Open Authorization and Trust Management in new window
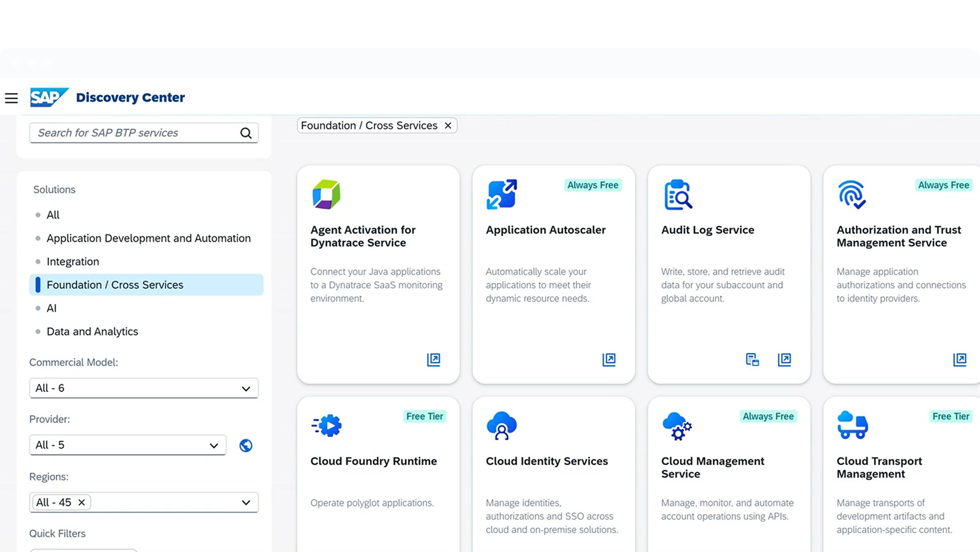The image size is (980, 552). (959, 359)
